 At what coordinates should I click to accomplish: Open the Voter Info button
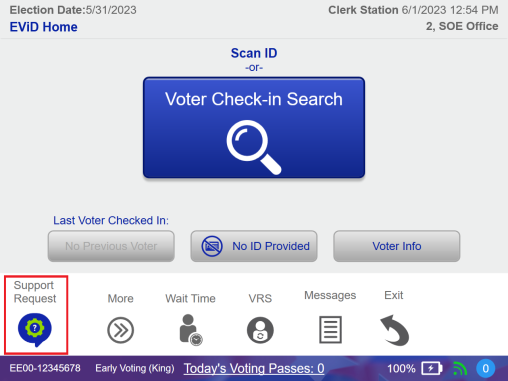[397, 246]
